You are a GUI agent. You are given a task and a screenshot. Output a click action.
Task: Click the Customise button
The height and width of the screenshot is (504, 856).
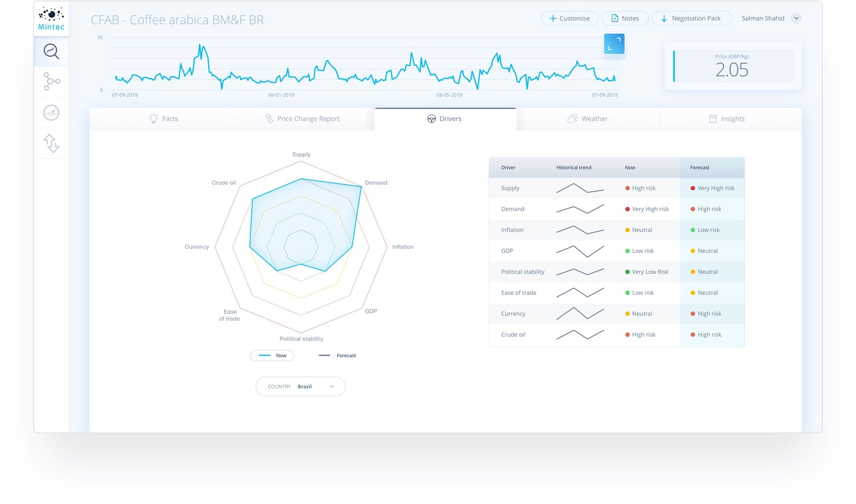coord(570,18)
